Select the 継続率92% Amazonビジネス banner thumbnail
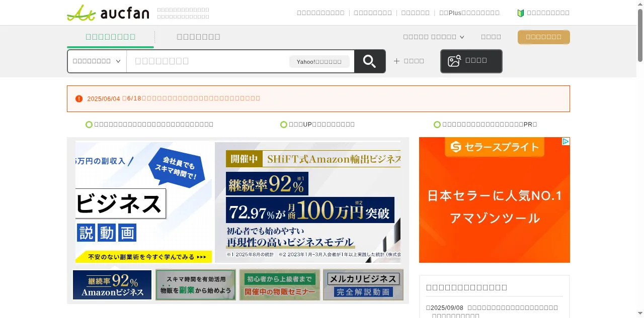Image resolution: width=644 pixels, height=318 pixels. pyautogui.click(x=112, y=285)
